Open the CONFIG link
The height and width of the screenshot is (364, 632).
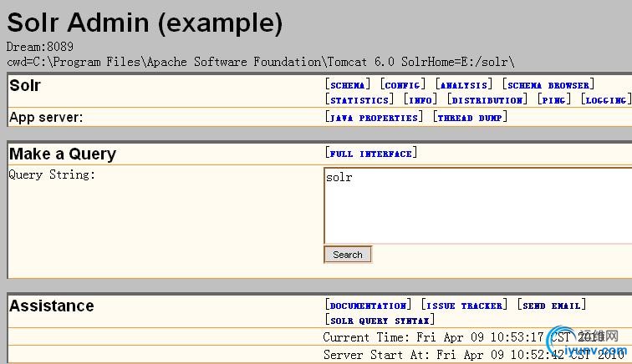(403, 85)
